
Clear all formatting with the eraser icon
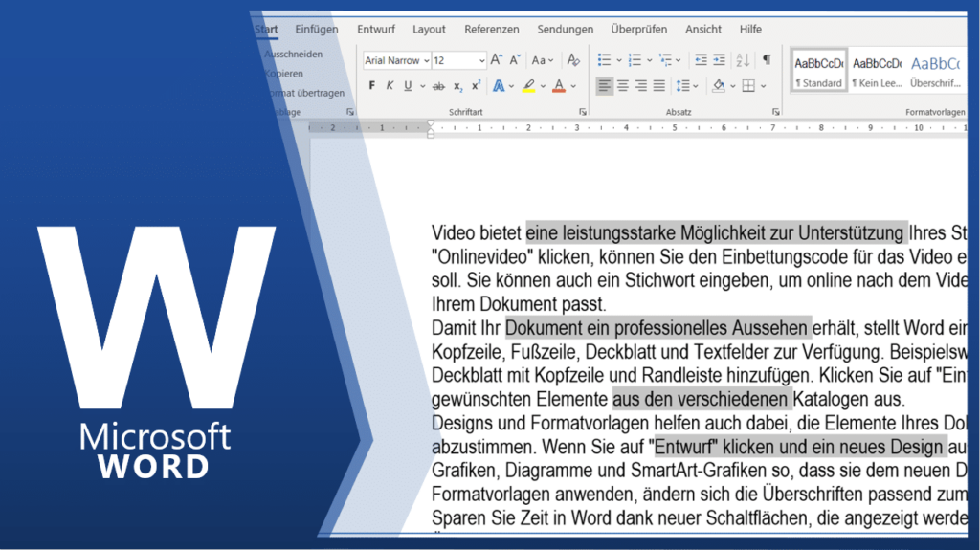click(573, 60)
